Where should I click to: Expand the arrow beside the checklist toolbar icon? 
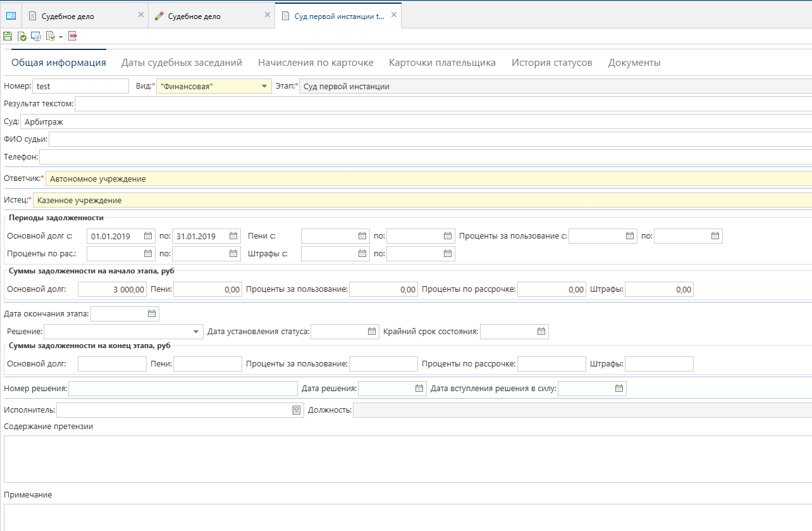tap(60, 37)
